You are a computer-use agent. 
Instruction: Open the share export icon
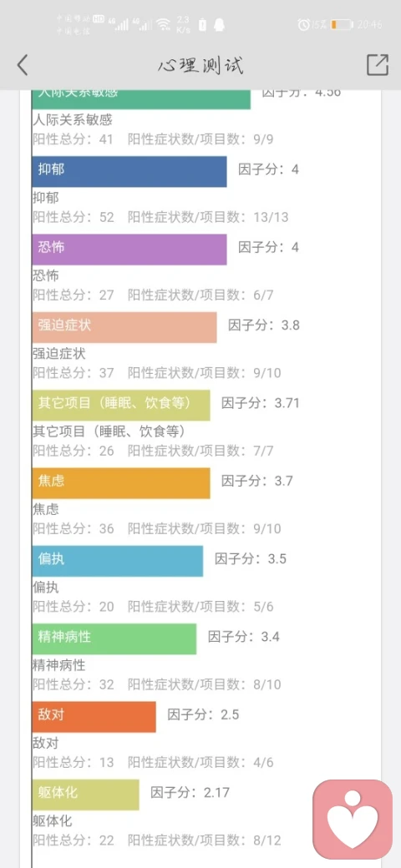pyautogui.click(x=378, y=65)
